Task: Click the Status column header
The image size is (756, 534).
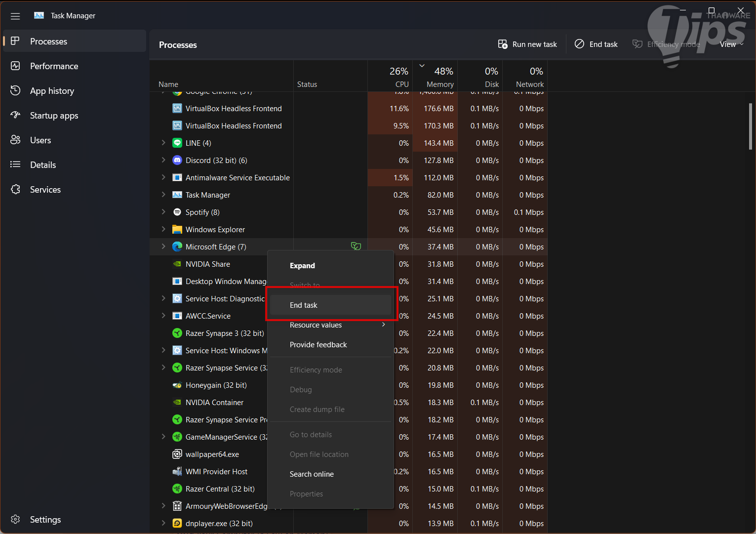Action: [331, 77]
